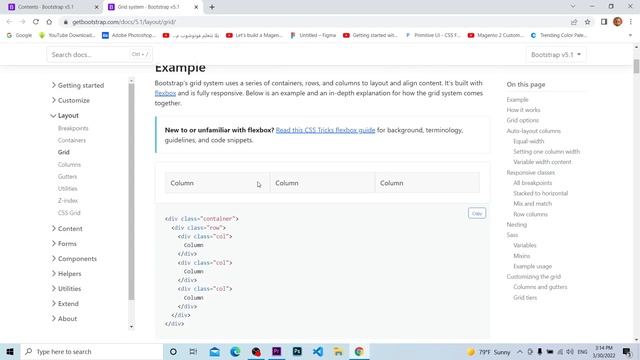Open the browser side panel icon
Screen dimensions: 640x360
pos(604,22)
